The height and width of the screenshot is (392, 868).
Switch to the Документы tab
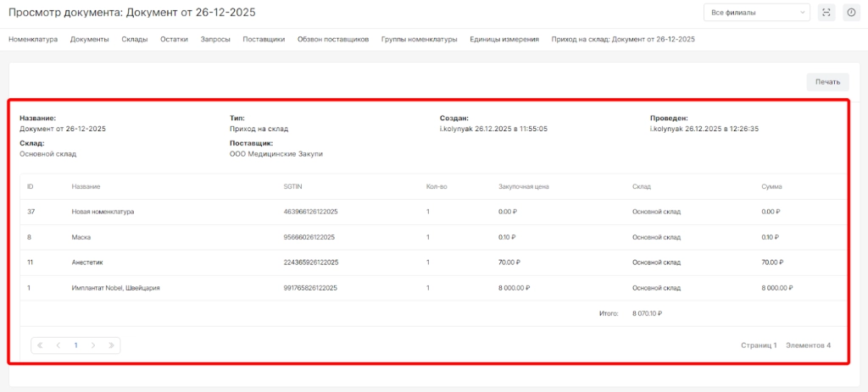89,39
